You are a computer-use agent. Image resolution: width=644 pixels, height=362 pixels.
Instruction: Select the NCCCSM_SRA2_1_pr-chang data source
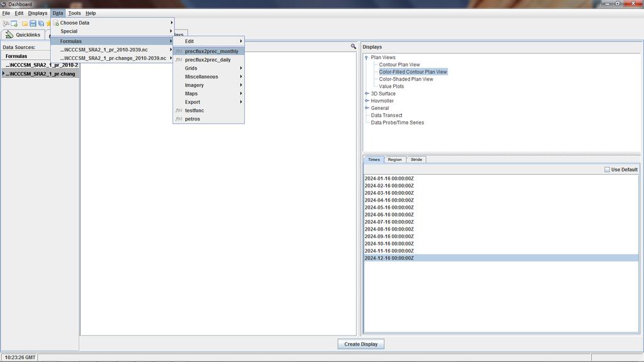coord(40,74)
